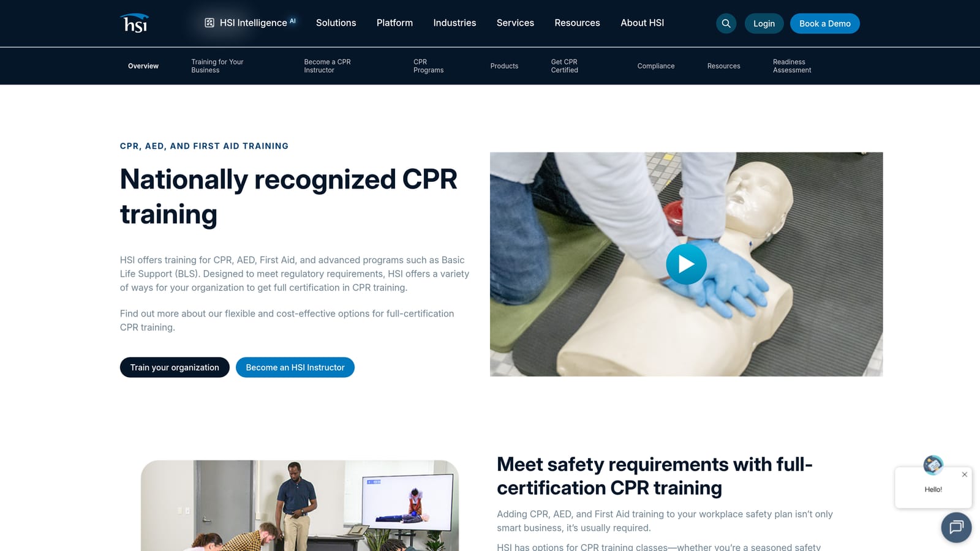Open the Industries menu
Viewport: 980px width, 551px height.
(x=454, y=23)
